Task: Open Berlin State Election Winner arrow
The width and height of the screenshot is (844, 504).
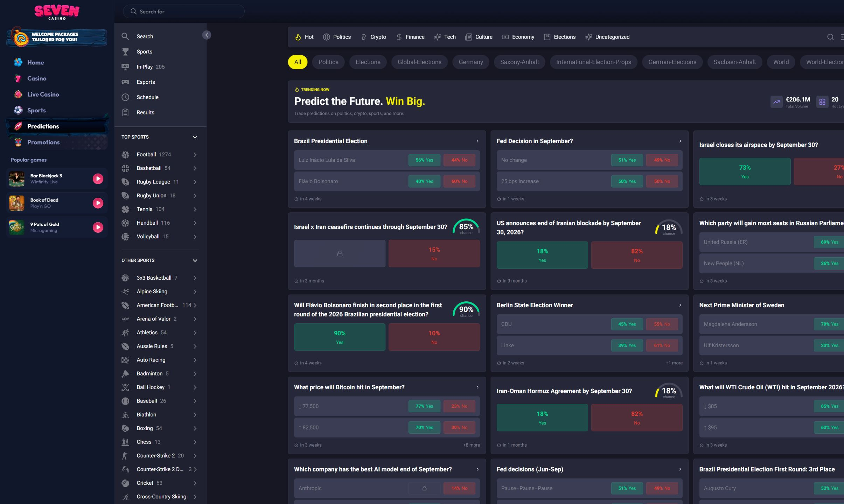Action: point(680,305)
